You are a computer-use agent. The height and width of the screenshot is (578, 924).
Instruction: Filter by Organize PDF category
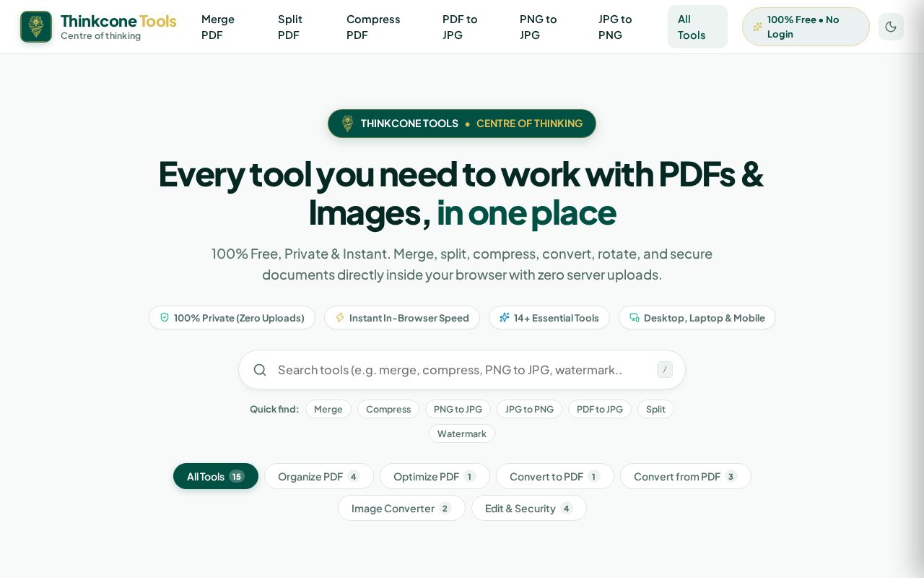pyautogui.click(x=319, y=476)
